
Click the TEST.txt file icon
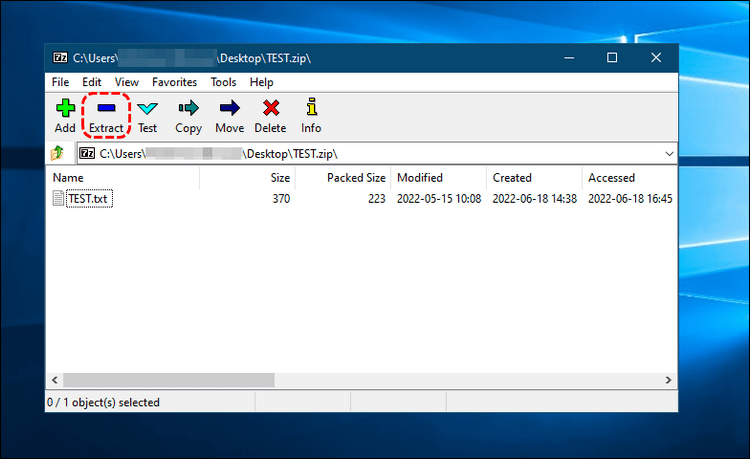pyautogui.click(x=58, y=198)
